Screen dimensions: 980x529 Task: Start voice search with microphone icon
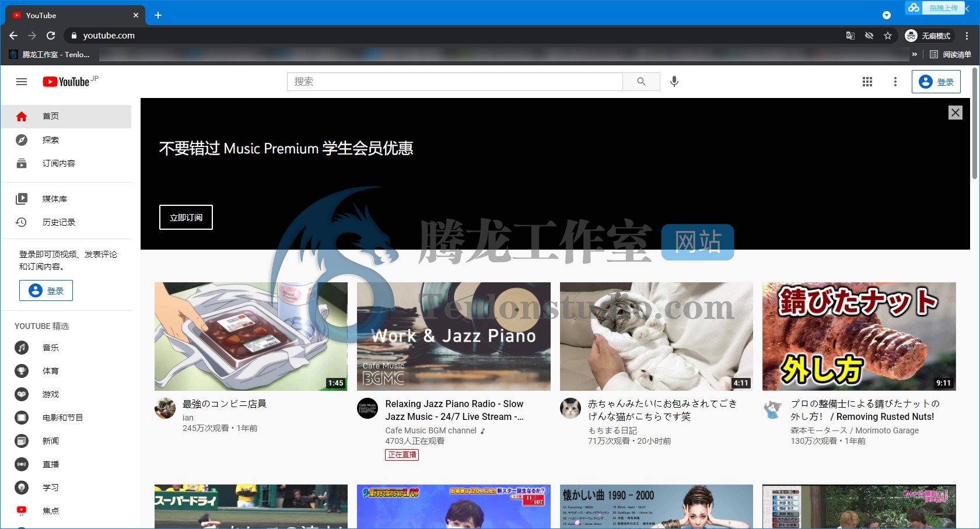674,82
